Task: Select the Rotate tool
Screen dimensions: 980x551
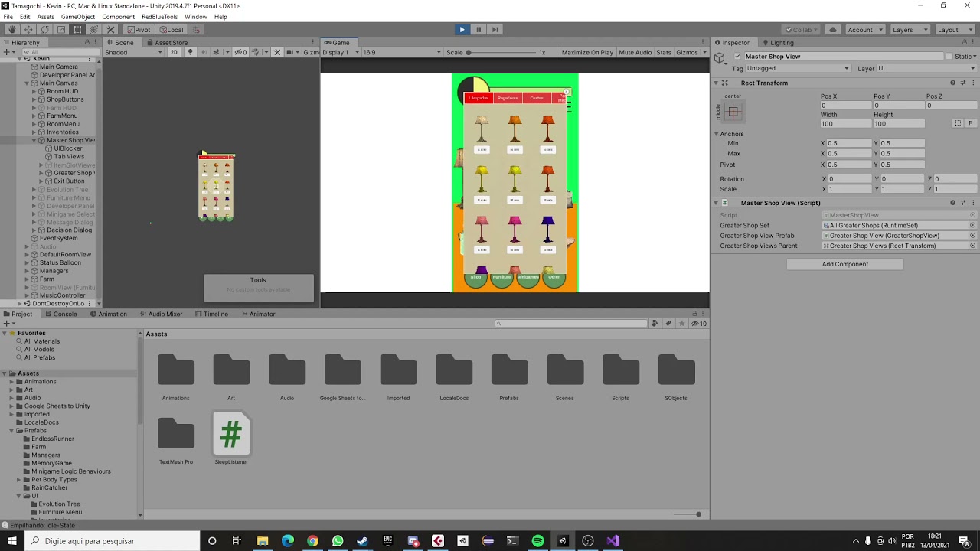Action: [x=44, y=29]
